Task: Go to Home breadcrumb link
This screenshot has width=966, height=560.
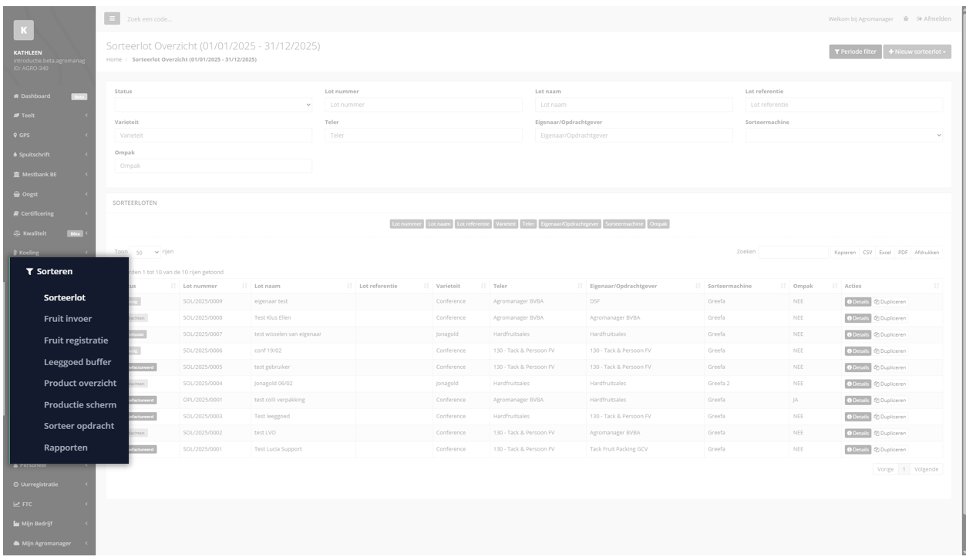Action: pyautogui.click(x=113, y=59)
